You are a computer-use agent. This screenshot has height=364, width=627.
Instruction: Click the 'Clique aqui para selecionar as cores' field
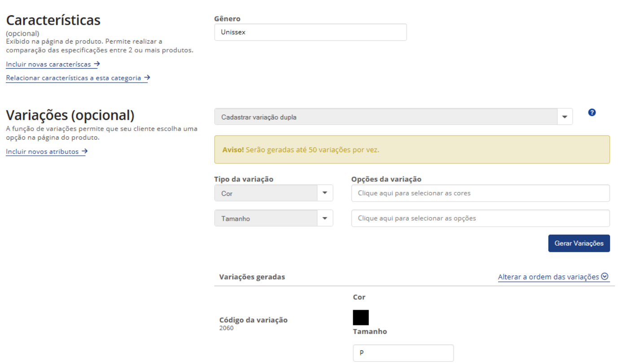(480, 193)
